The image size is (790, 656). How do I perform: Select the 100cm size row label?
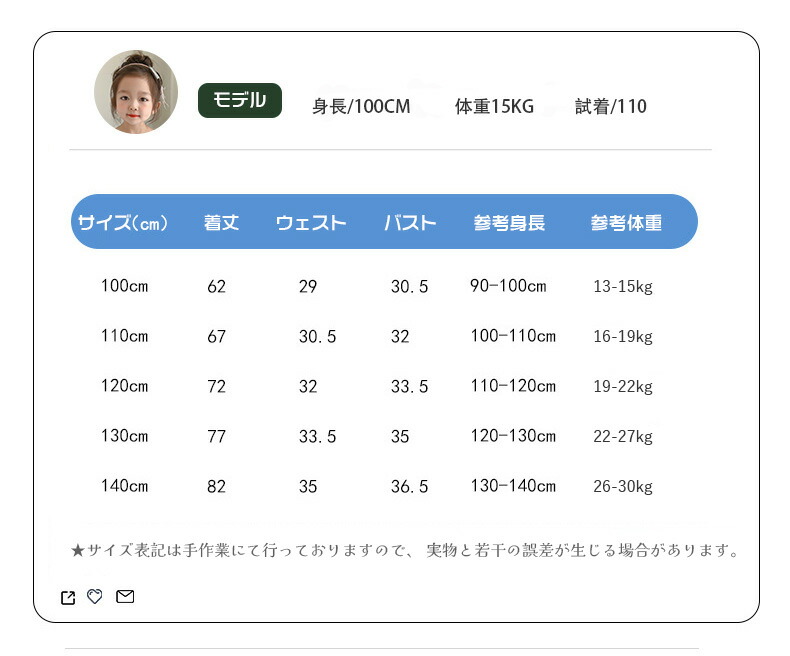click(124, 286)
